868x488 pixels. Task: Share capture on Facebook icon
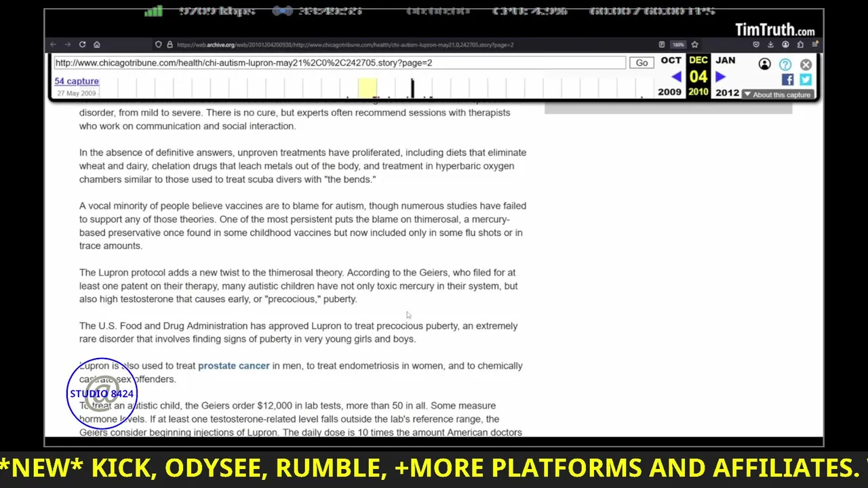tap(787, 79)
